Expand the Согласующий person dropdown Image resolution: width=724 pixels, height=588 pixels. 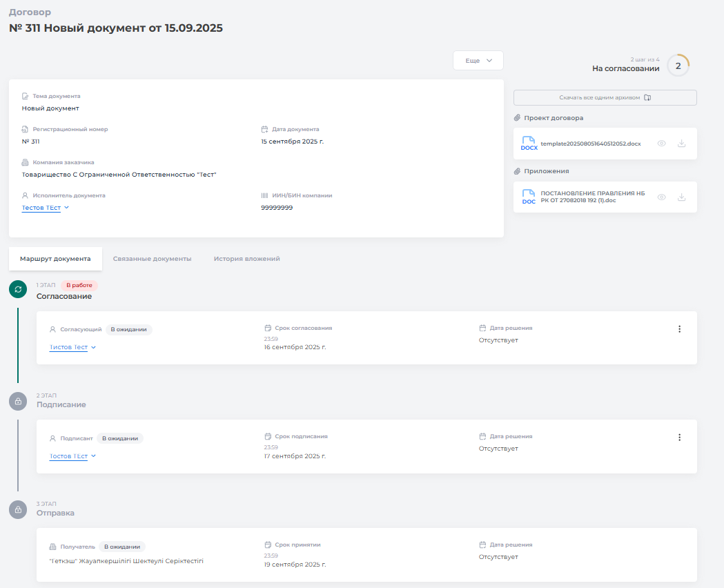93,348
